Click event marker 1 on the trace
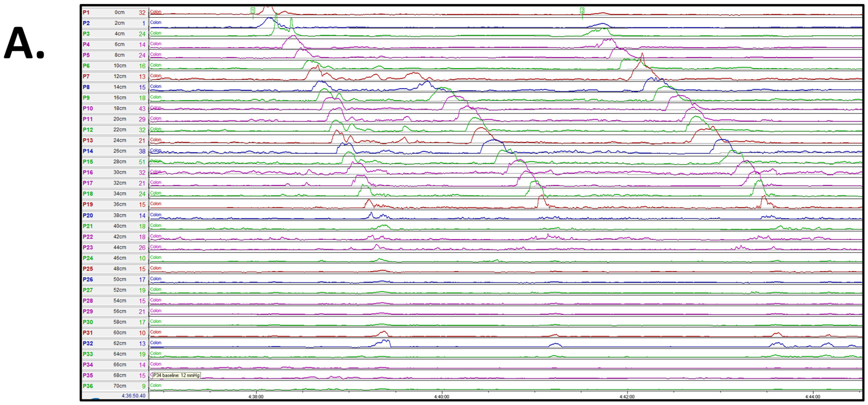Image resolution: width=868 pixels, height=405 pixels. (253, 11)
